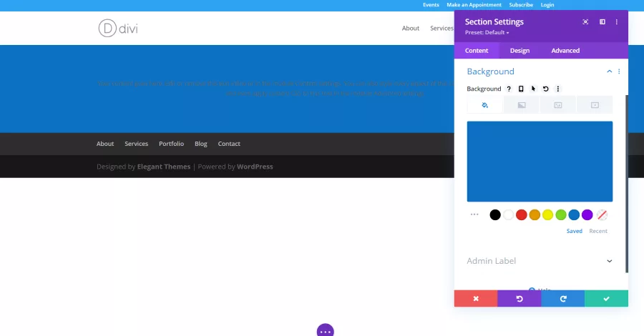Open About in header navigation
Viewport: 644px width, 336px height.
(x=410, y=29)
